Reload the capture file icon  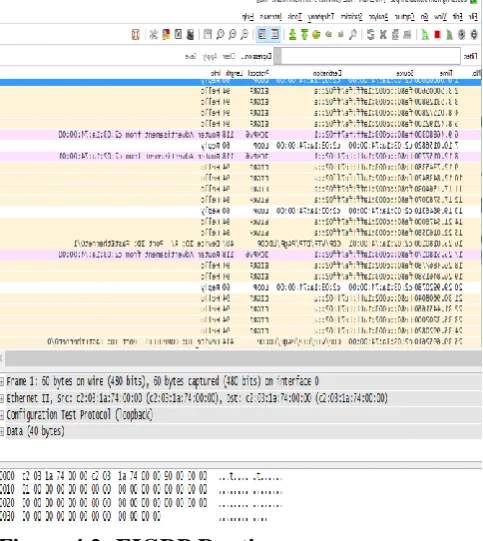pos(371,35)
